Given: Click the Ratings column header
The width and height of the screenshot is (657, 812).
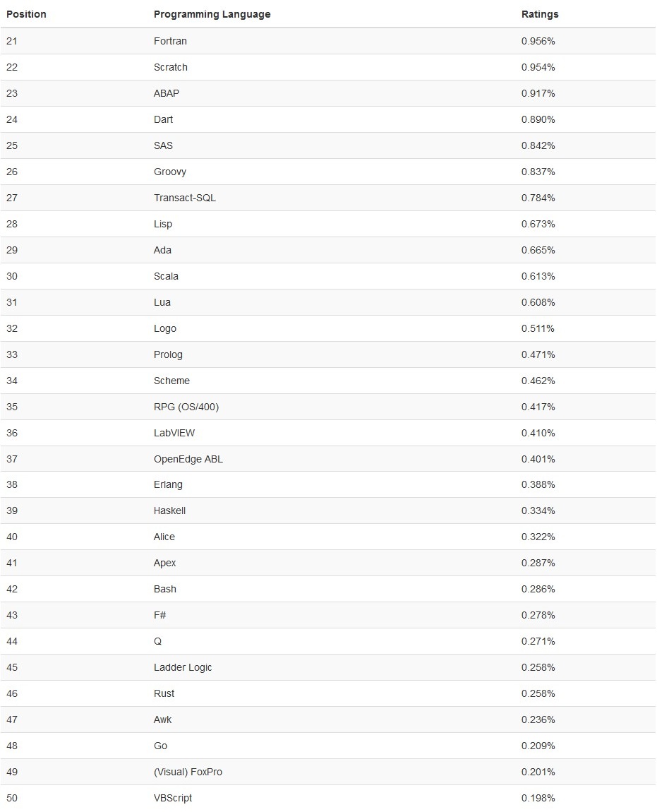Looking at the screenshot, I should click(x=540, y=14).
